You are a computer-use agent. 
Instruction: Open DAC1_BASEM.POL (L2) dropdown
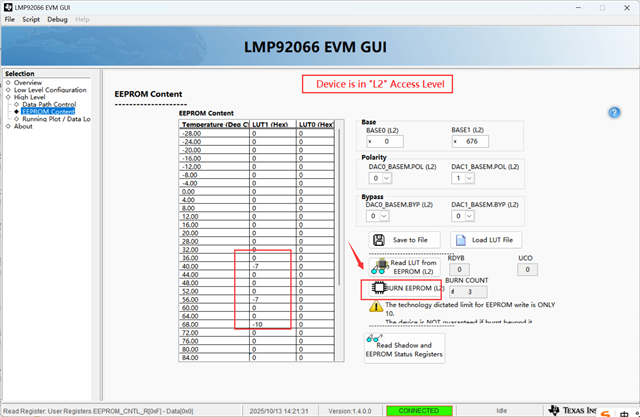click(463, 178)
